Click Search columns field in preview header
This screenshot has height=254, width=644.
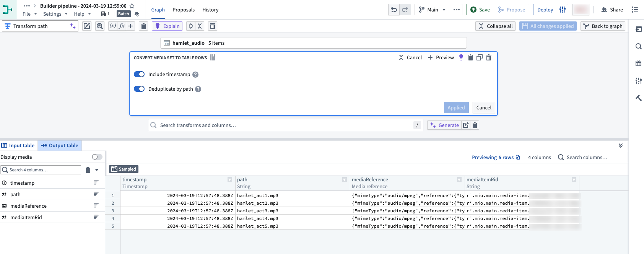(x=592, y=157)
